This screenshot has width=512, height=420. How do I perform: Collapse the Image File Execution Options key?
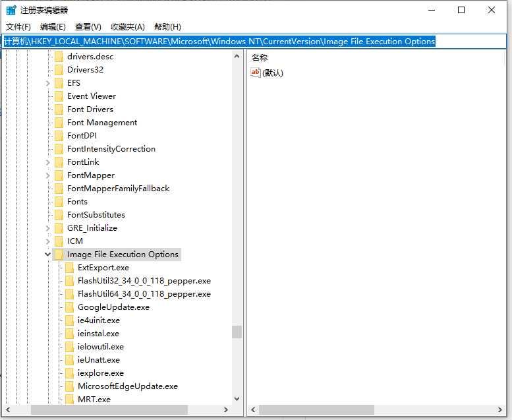48,255
